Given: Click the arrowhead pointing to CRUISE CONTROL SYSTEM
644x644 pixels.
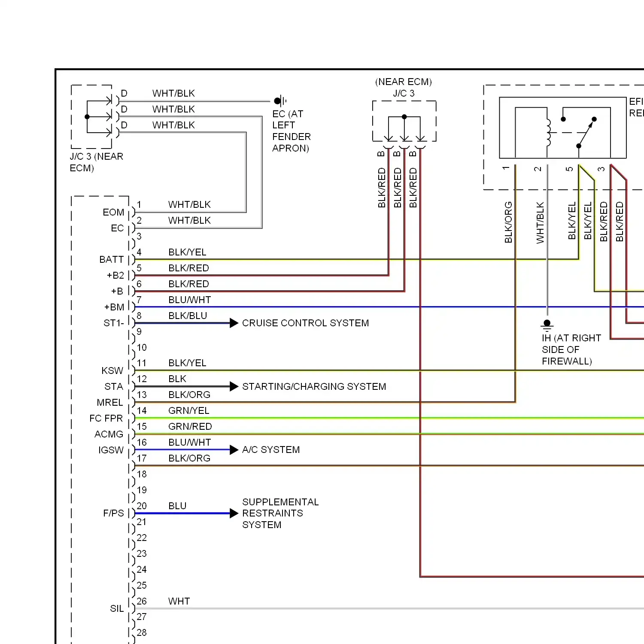Looking at the screenshot, I should [234, 323].
